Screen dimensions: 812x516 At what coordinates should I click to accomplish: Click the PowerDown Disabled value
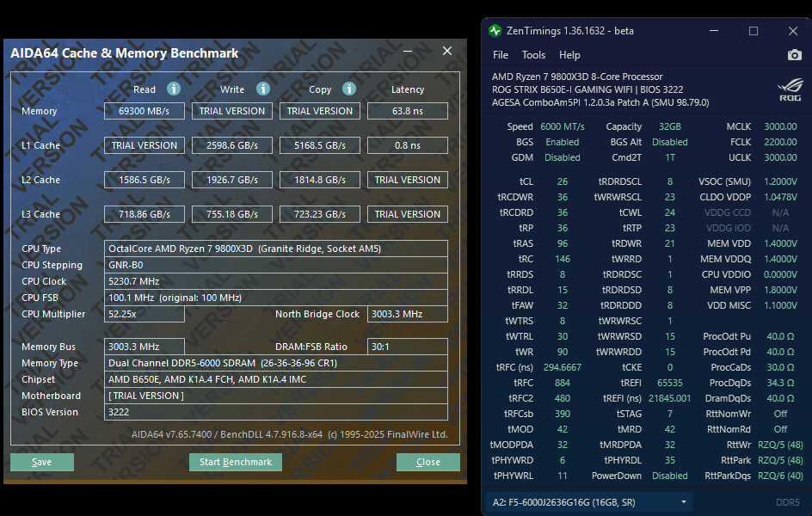tap(669, 476)
